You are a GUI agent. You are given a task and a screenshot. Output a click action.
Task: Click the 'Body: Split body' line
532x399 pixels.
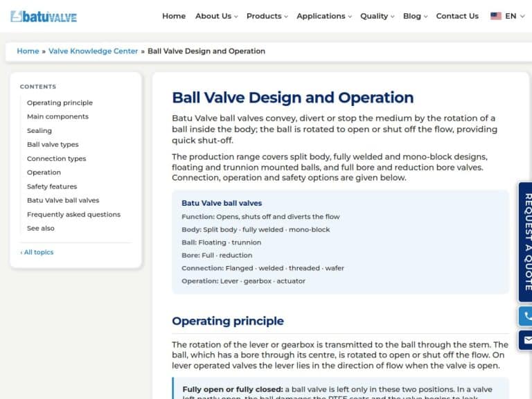(256, 229)
